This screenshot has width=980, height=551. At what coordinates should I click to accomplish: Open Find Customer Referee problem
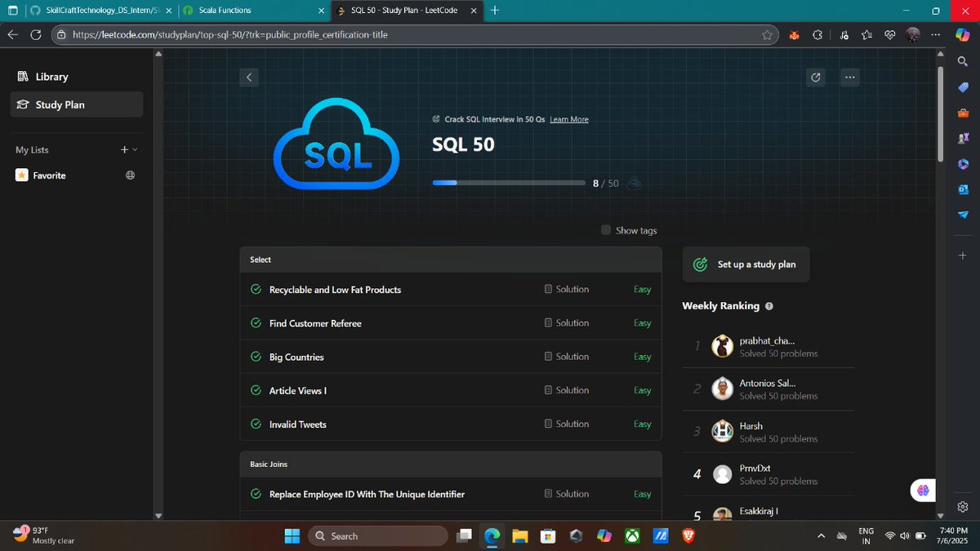[x=315, y=323]
